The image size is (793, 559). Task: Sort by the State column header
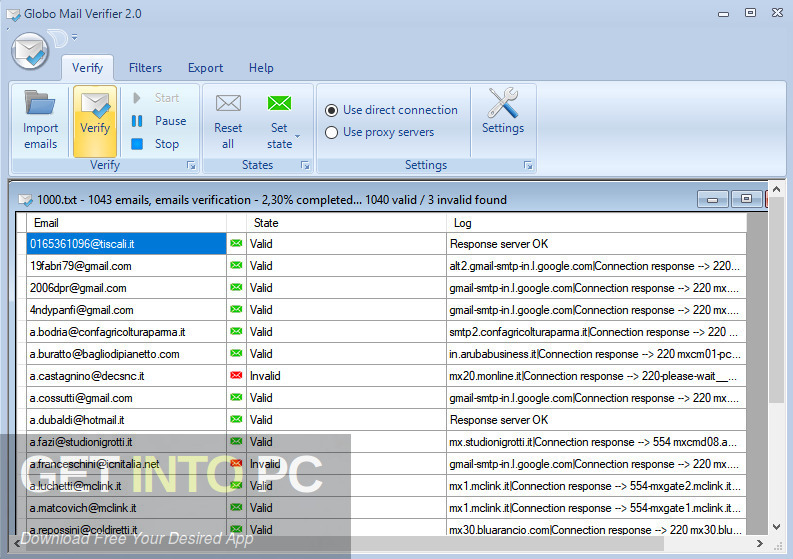pos(346,223)
